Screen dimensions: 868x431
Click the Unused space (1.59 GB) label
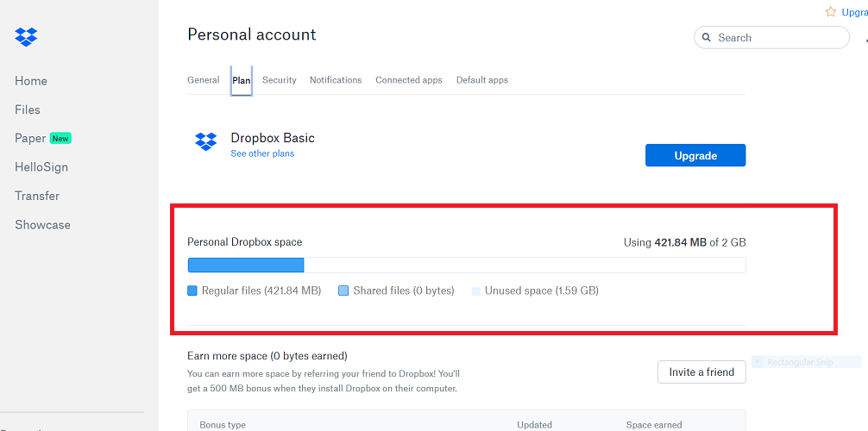click(541, 290)
